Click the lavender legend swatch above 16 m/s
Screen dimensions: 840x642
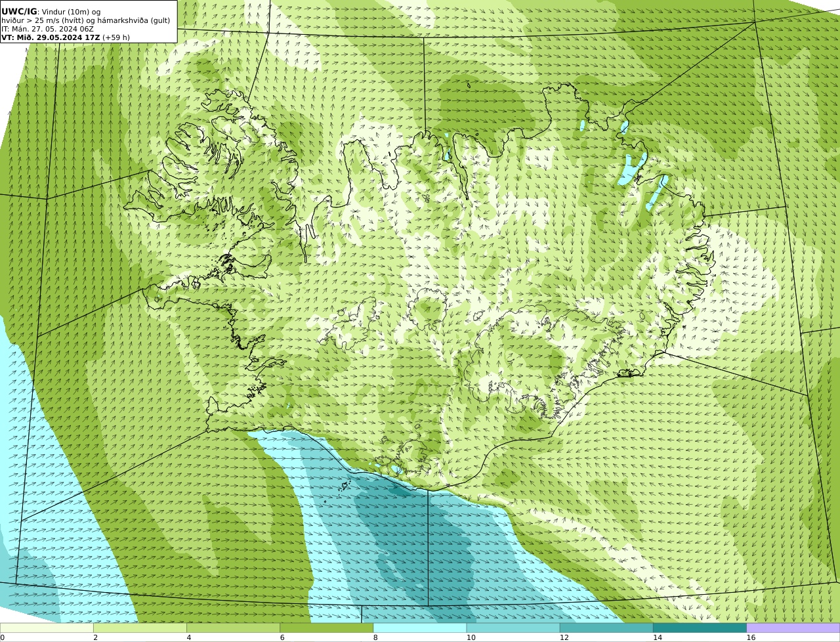(793, 628)
